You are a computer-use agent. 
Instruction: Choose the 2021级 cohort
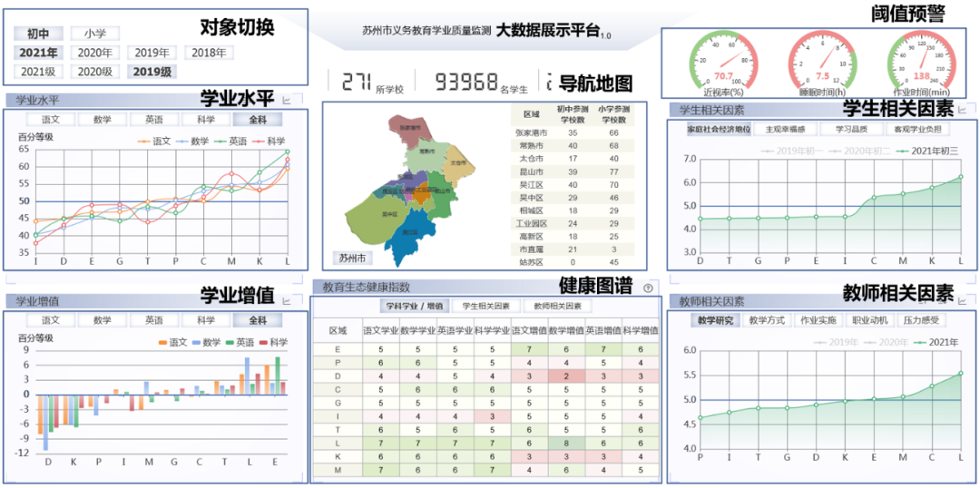click(37, 72)
